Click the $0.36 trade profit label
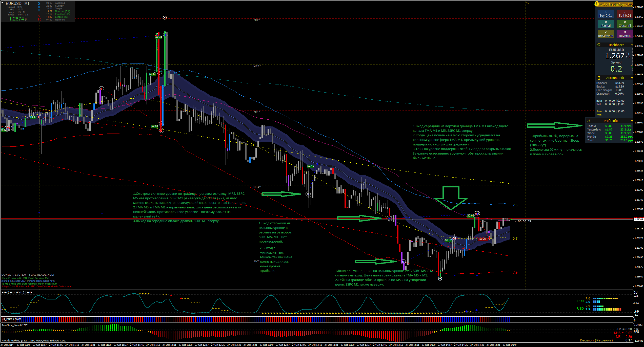Viewport: 644px width, 347px height. [x=159, y=37]
